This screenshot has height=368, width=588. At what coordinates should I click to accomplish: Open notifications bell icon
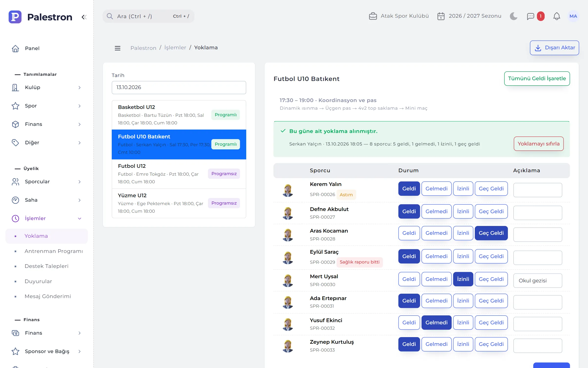(557, 16)
